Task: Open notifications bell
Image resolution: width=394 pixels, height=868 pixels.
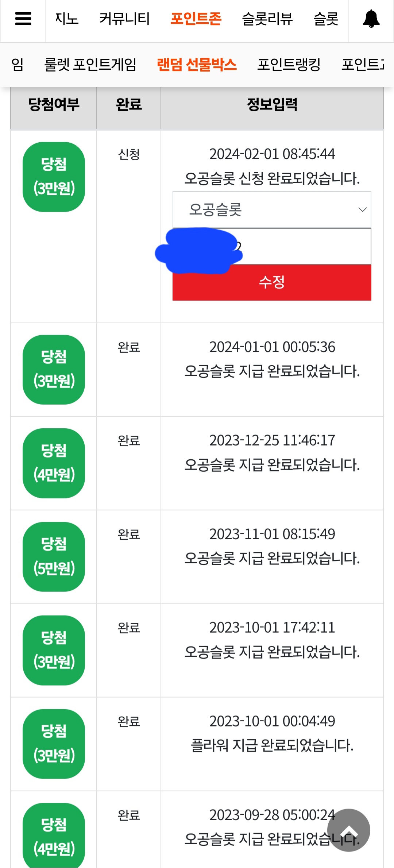Action: [371, 19]
